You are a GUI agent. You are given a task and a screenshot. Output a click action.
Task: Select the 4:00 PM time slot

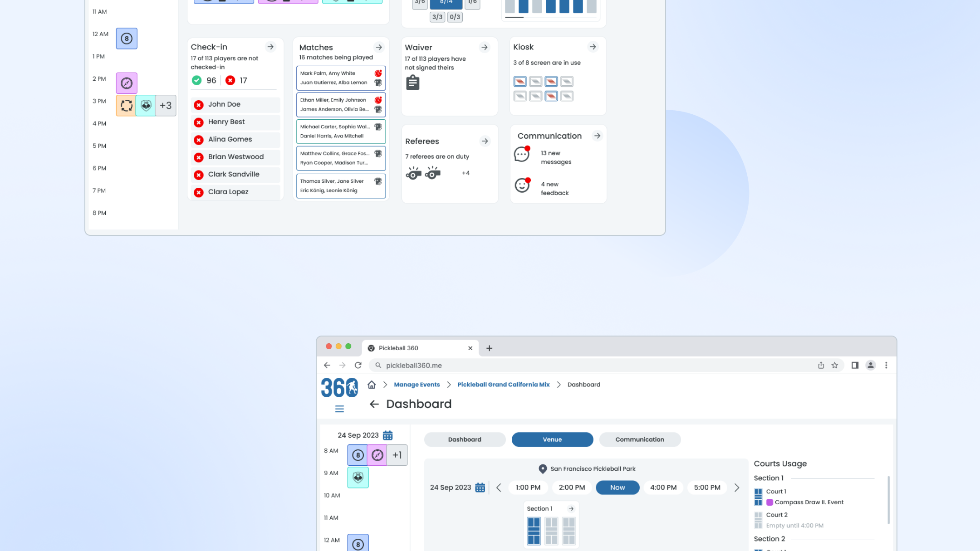tap(663, 488)
